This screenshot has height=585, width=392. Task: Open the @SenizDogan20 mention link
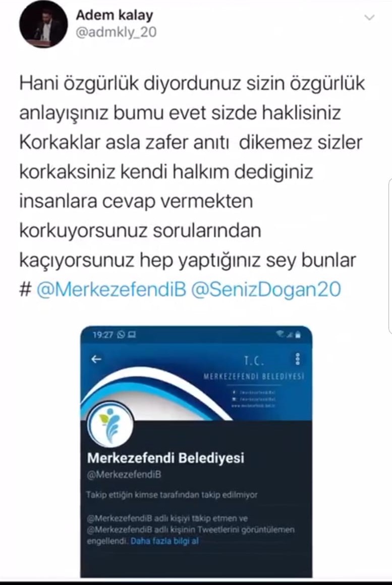click(266, 289)
